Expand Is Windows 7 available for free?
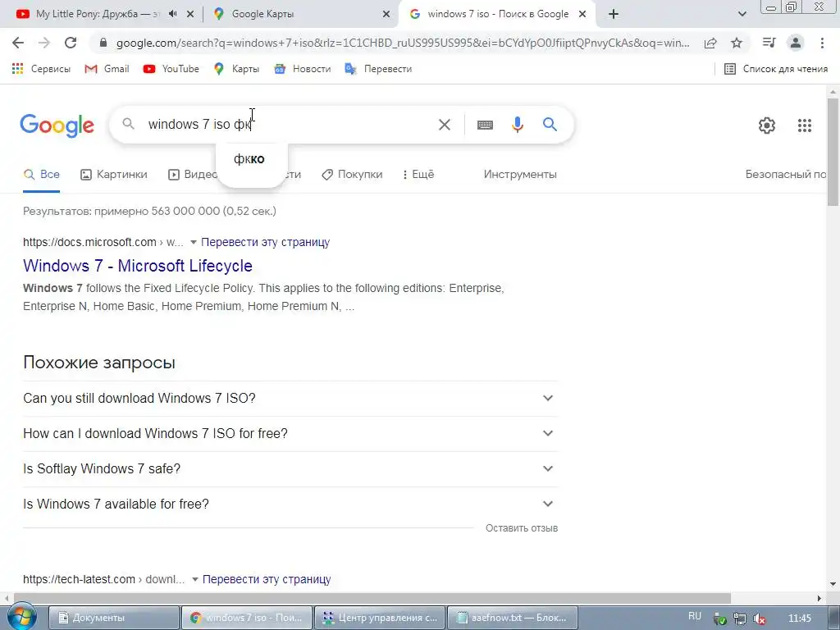The width and height of the screenshot is (840, 630). 290,504
